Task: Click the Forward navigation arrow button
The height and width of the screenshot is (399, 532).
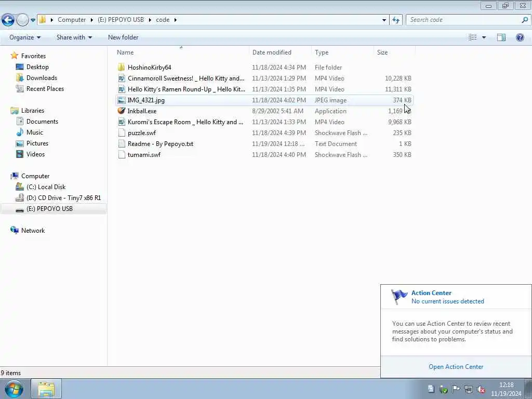Action: pos(22,20)
